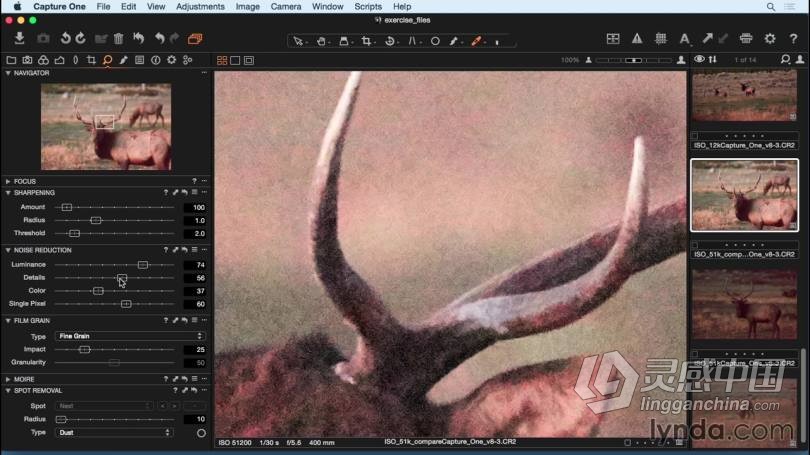The width and height of the screenshot is (810, 455).
Task: Select the Pan hand tool
Action: (321, 41)
